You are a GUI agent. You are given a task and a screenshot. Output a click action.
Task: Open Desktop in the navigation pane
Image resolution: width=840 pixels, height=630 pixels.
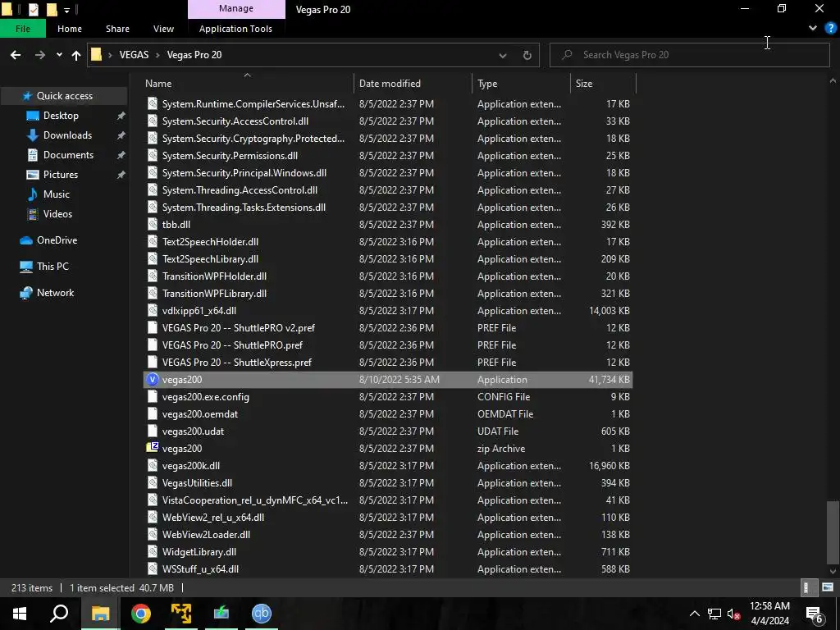(x=61, y=116)
